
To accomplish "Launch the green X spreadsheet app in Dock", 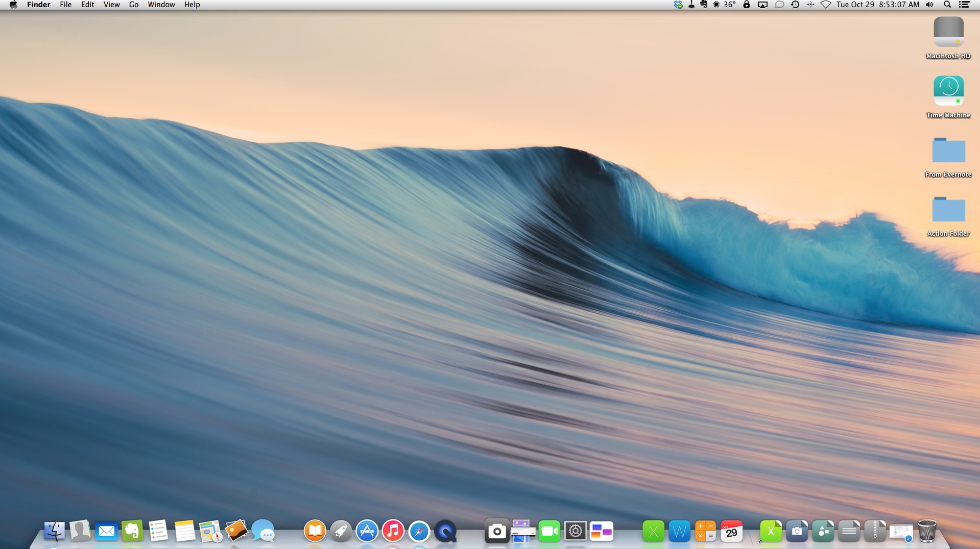I will [653, 531].
